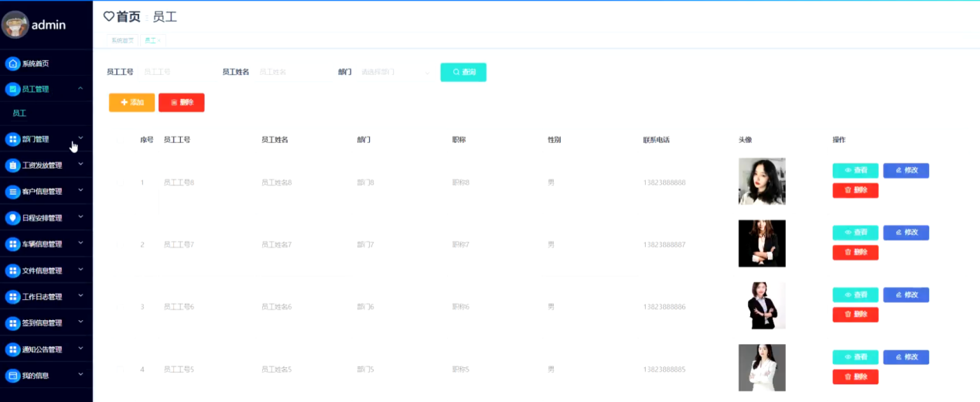Collapse 员工管理 using its up chevron
Viewport: 980px width, 402px height.
[80, 88]
